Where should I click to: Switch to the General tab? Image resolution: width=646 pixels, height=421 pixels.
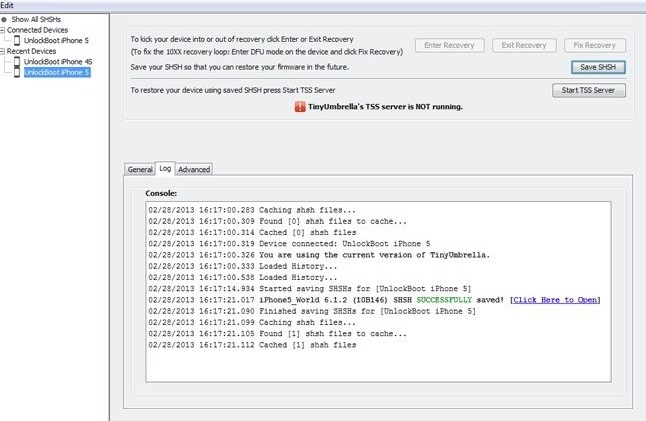140,169
